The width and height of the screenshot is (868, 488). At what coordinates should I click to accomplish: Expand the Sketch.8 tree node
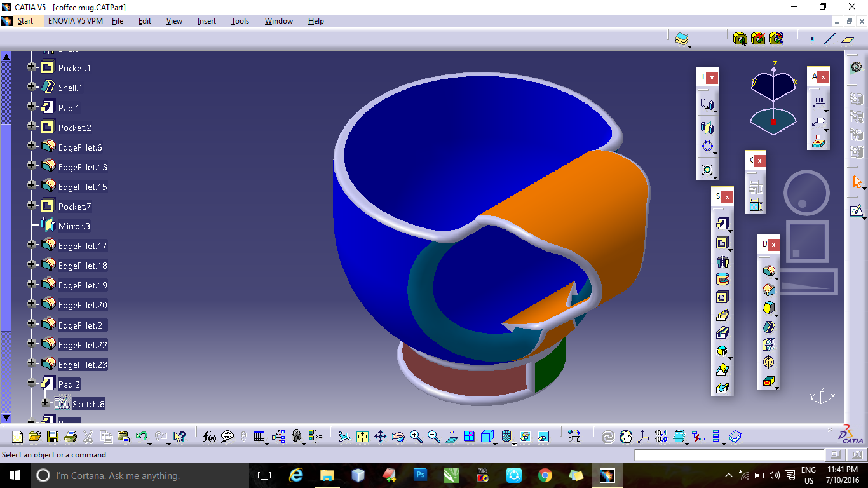(45, 403)
